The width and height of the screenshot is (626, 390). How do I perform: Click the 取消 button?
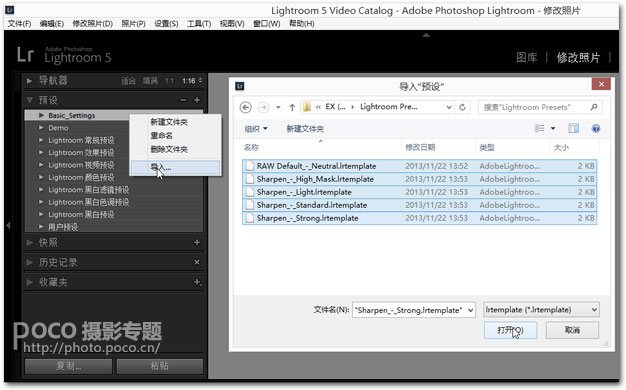pos(572,330)
